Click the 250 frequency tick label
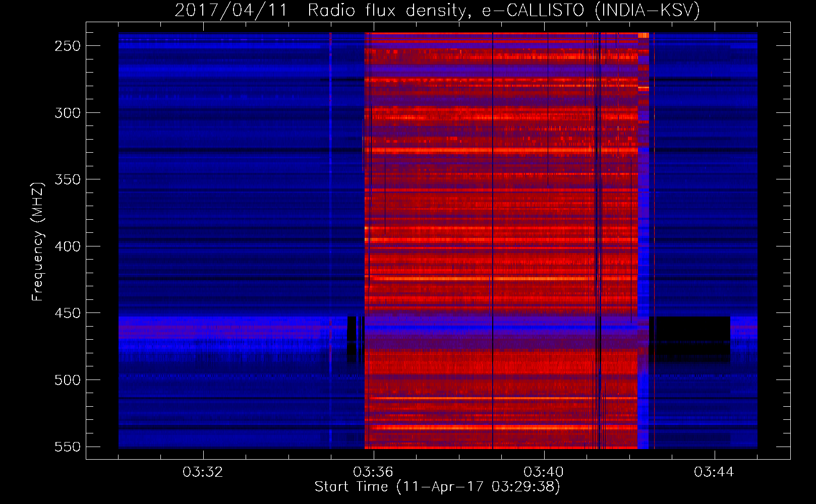 (68, 46)
